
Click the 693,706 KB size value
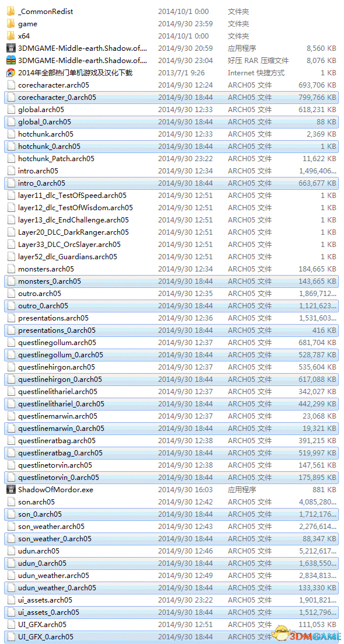tap(317, 85)
